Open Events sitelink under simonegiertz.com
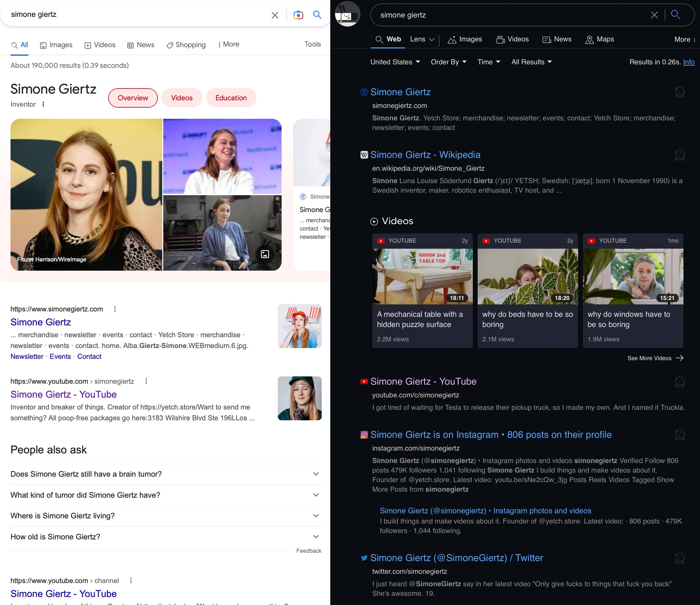This screenshot has height=605, width=700. tap(60, 356)
